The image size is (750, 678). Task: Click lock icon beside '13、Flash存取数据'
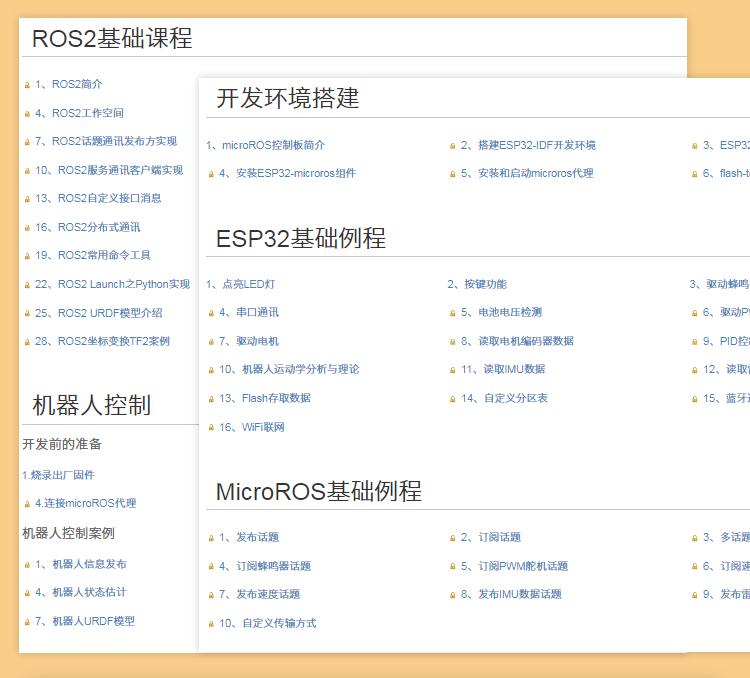(211, 399)
